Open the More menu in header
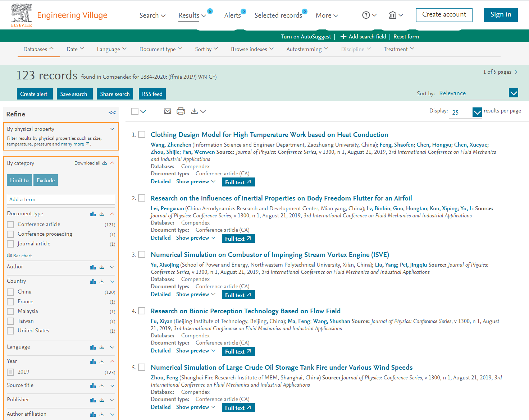Image resolution: width=529 pixels, height=420 pixels. coord(327,15)
